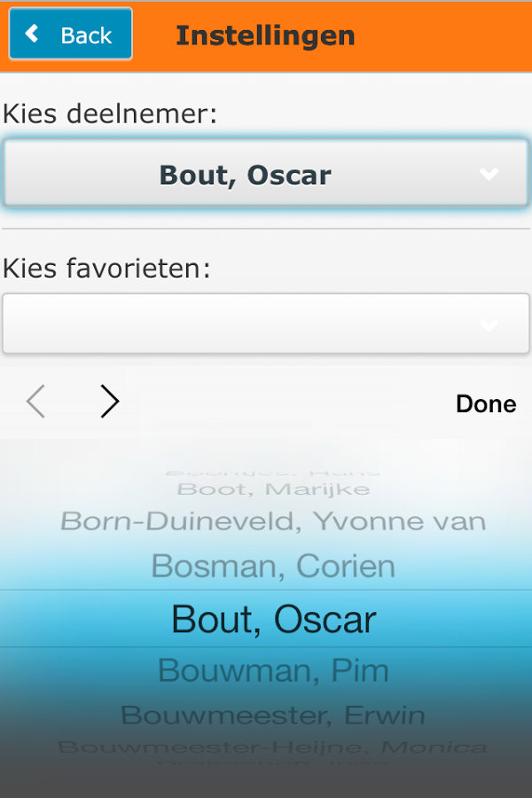532x798 pixels.
Task: Open the Kies deelnemer dropdown showing Bout, Oscar
Action: pos(266,174)
